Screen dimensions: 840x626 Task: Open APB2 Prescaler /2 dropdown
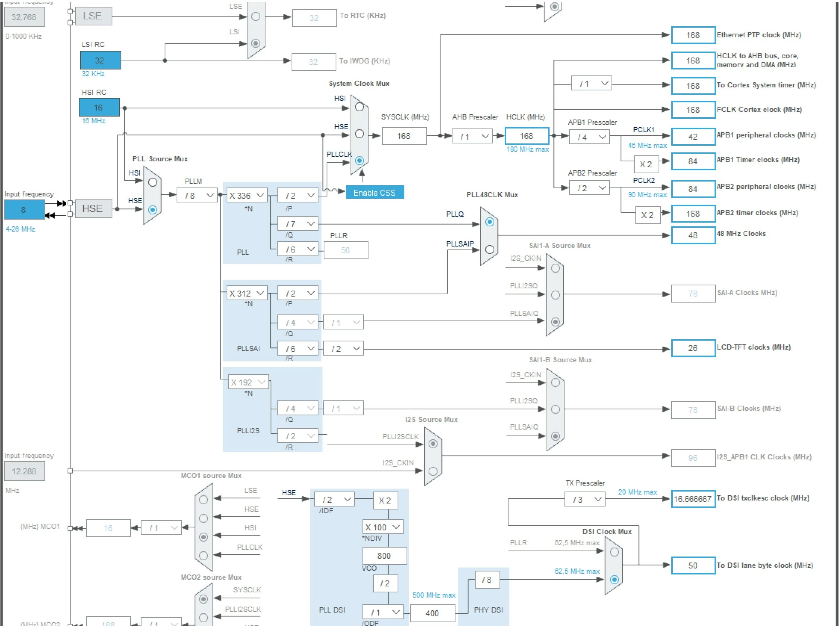[589, 188]
